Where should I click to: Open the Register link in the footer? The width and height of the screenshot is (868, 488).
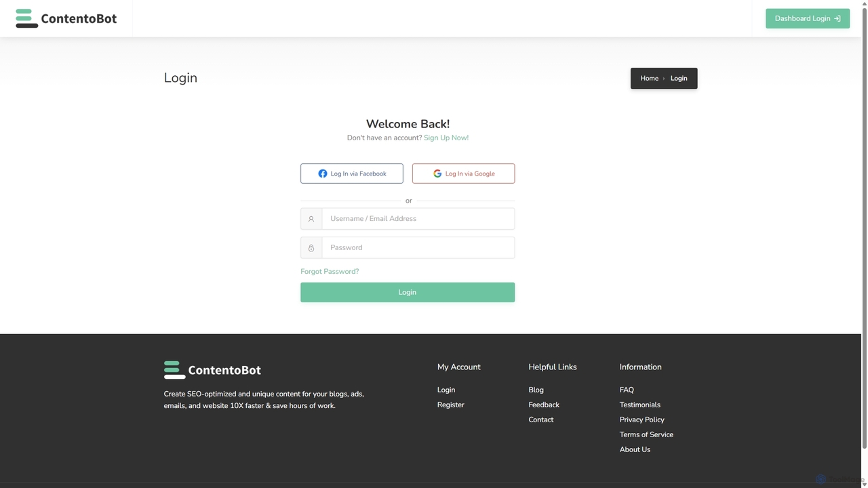point(451,405)
